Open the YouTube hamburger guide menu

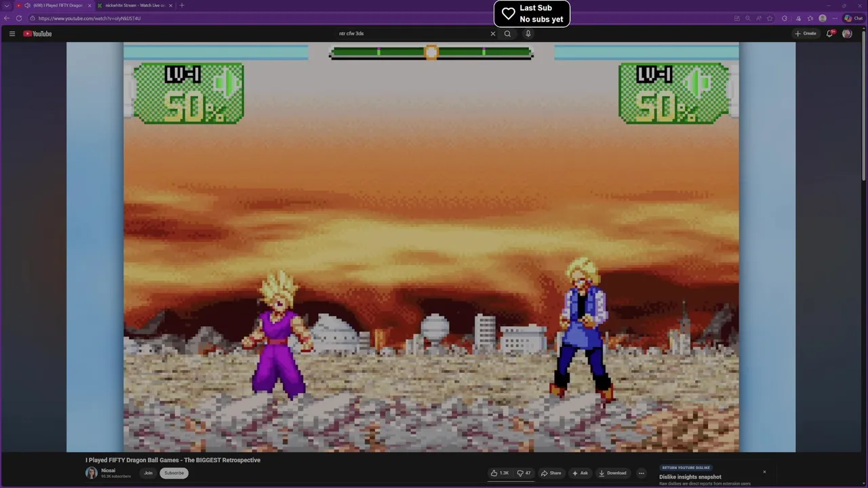point(12,33)
